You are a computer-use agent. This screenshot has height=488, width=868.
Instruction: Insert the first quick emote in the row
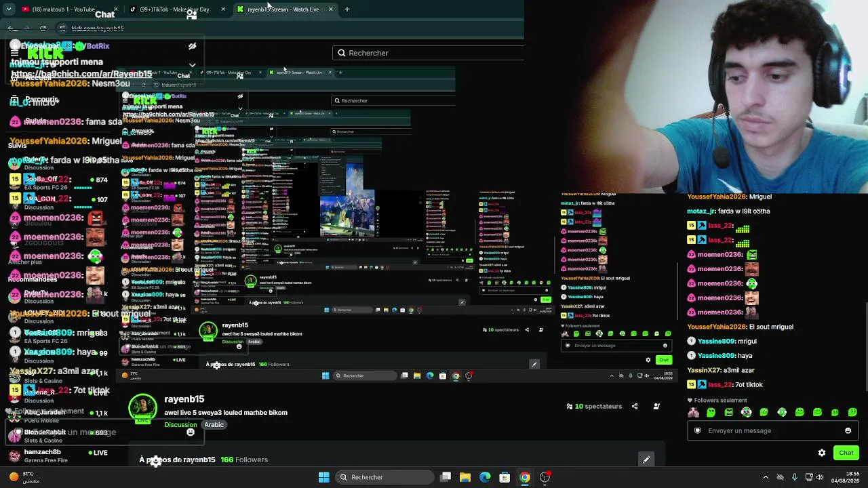click(x=693, y=412)
